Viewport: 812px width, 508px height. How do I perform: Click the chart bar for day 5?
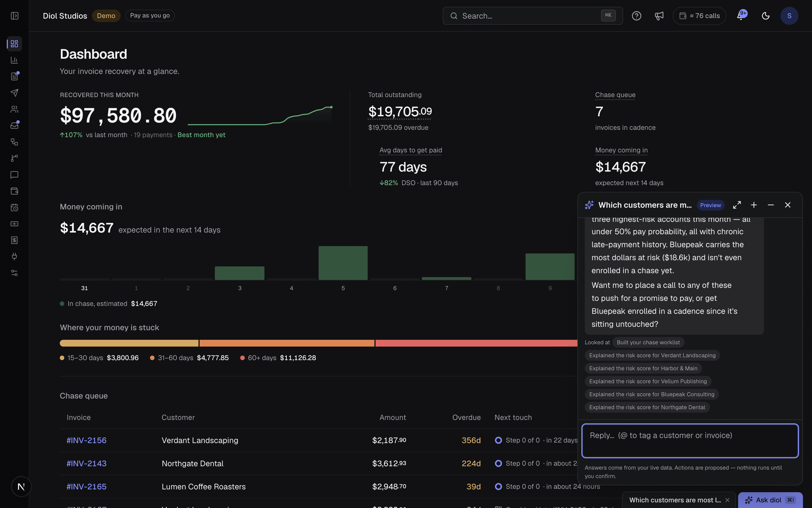click(343, 263)
